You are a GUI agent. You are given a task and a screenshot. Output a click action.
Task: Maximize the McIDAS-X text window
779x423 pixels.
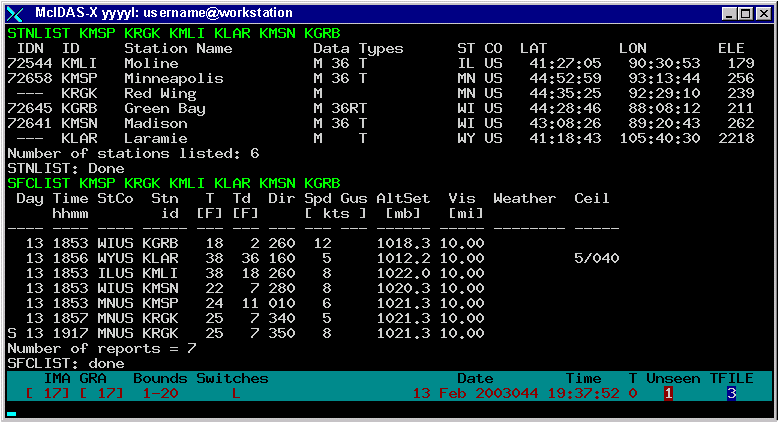(747, 13)
